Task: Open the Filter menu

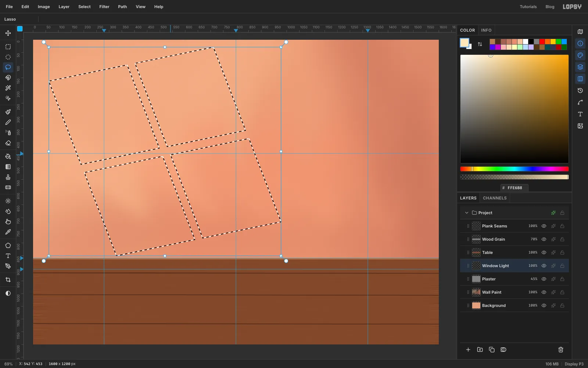Action: click(104, 7)
